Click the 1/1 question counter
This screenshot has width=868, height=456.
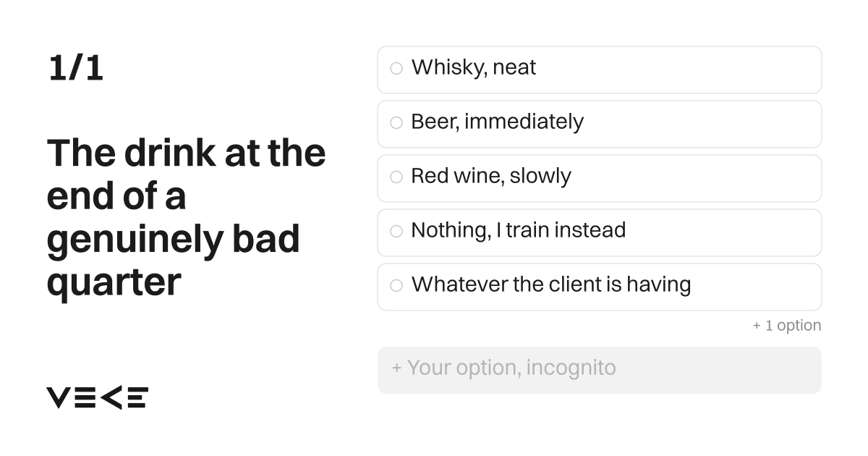point(76,68)
